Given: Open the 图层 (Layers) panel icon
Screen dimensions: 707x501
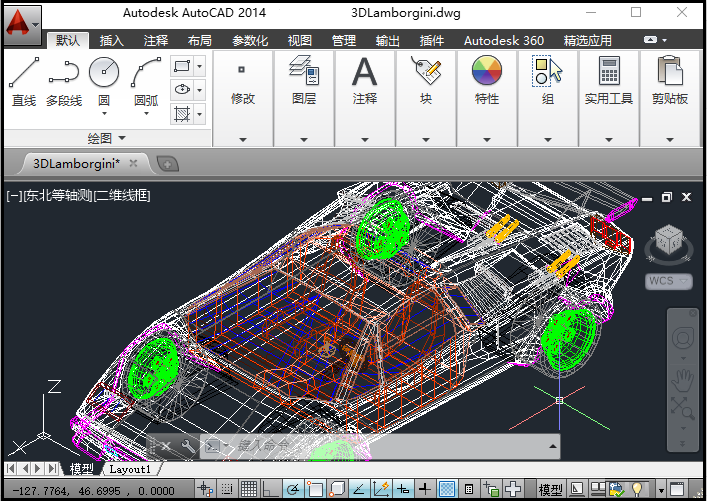Looking at the screenshot, I should click(x=304, y=70).
